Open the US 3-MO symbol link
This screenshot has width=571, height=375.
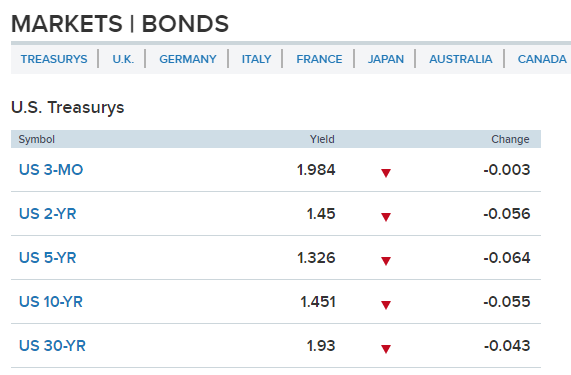(x=51, y=170)
